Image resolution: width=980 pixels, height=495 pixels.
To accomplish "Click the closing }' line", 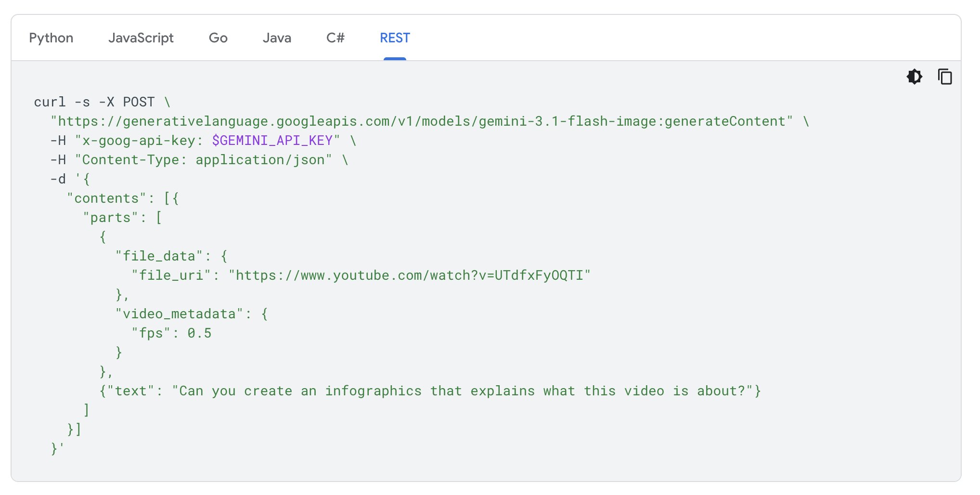I will (x=57, y=449).
